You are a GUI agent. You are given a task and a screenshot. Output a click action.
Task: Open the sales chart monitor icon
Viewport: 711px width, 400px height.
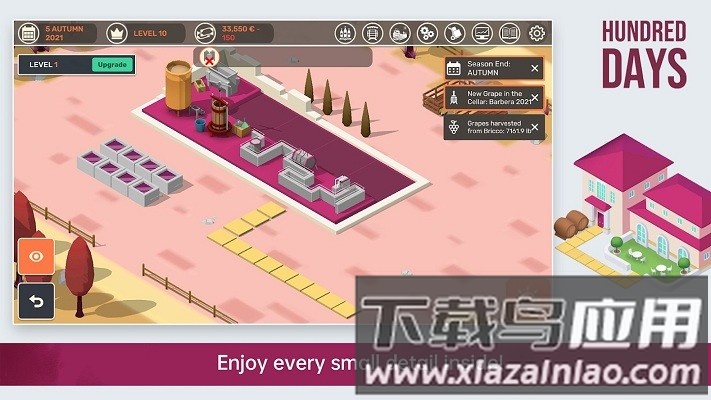pos(482,33)
